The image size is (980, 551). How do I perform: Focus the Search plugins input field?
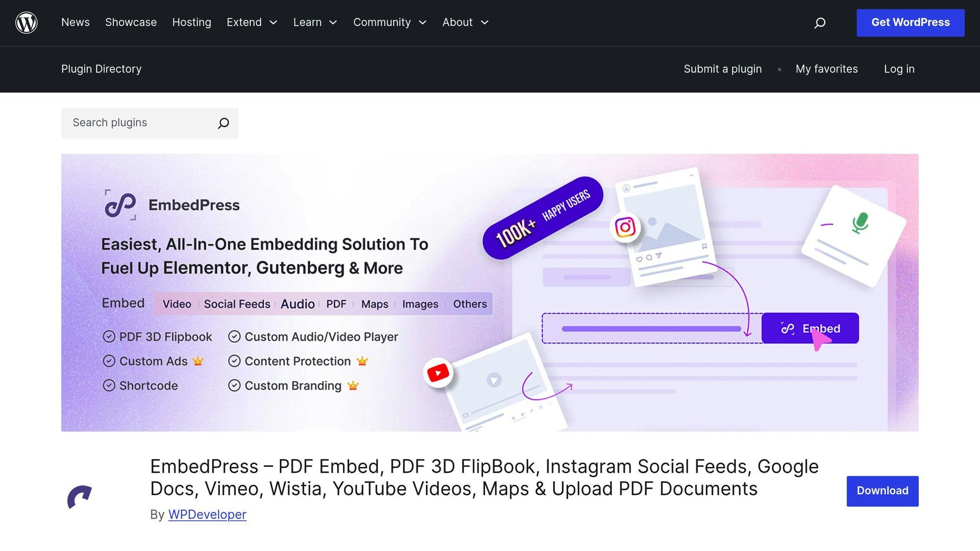(140, 123)
